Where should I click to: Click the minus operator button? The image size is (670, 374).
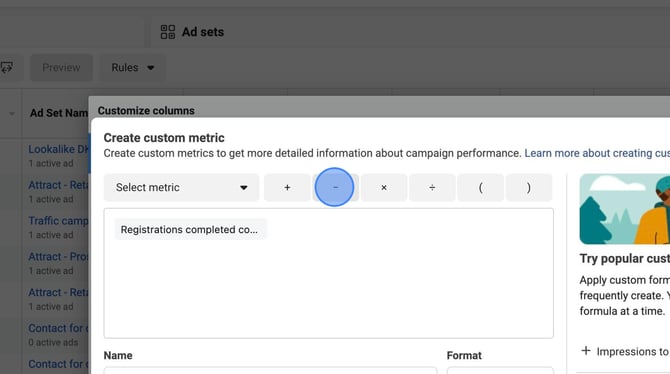click(x=335, y=187)
